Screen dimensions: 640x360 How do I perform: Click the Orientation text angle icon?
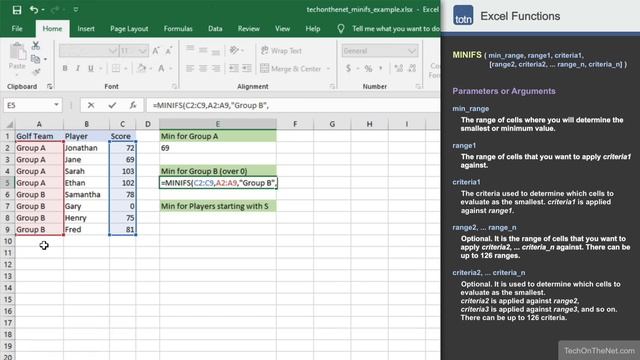(234, 50)
